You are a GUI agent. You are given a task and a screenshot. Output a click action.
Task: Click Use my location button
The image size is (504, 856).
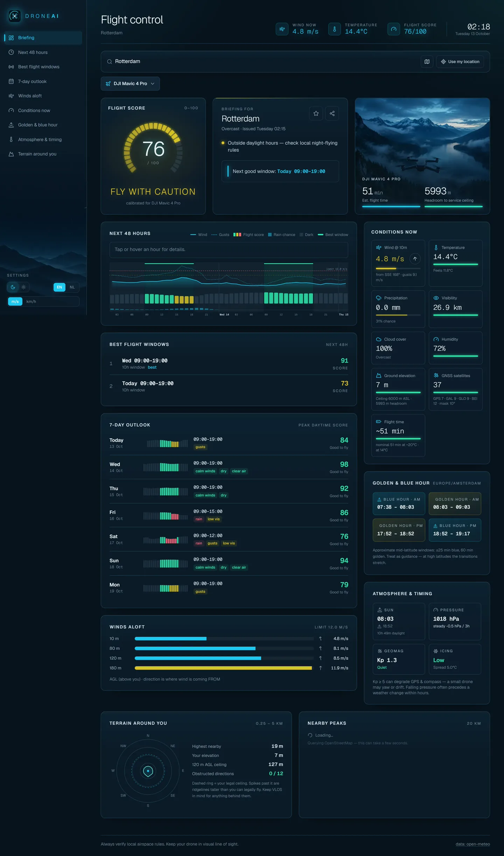click(x=460, y=62)
